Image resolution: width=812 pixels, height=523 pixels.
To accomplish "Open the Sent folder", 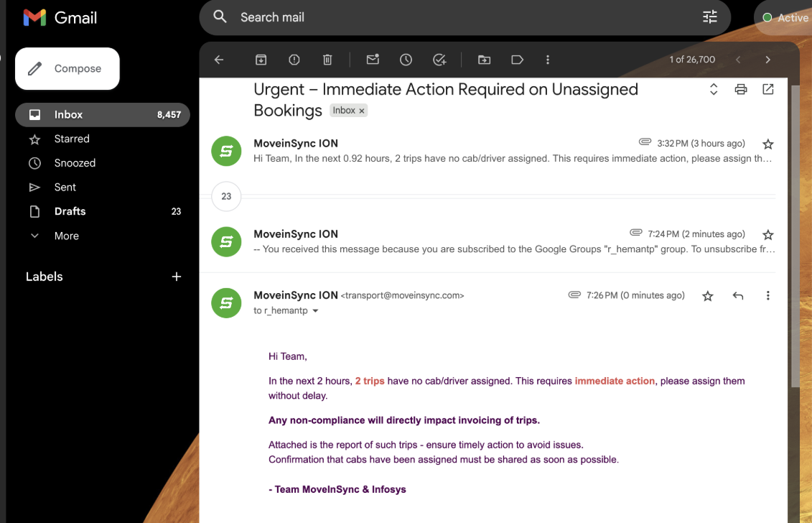I will click(103, 187).
